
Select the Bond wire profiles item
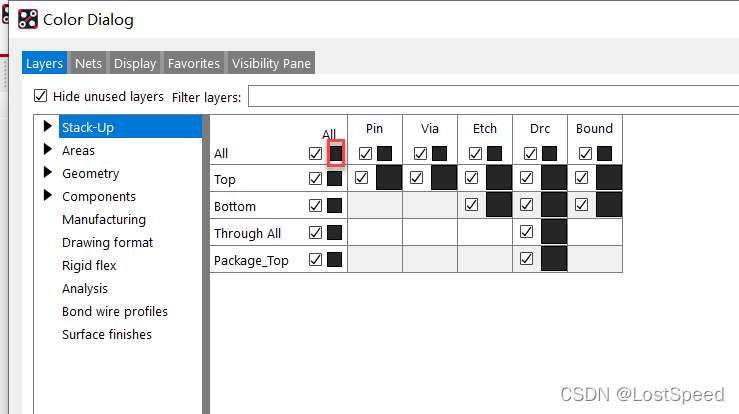[x=114, y=311]
